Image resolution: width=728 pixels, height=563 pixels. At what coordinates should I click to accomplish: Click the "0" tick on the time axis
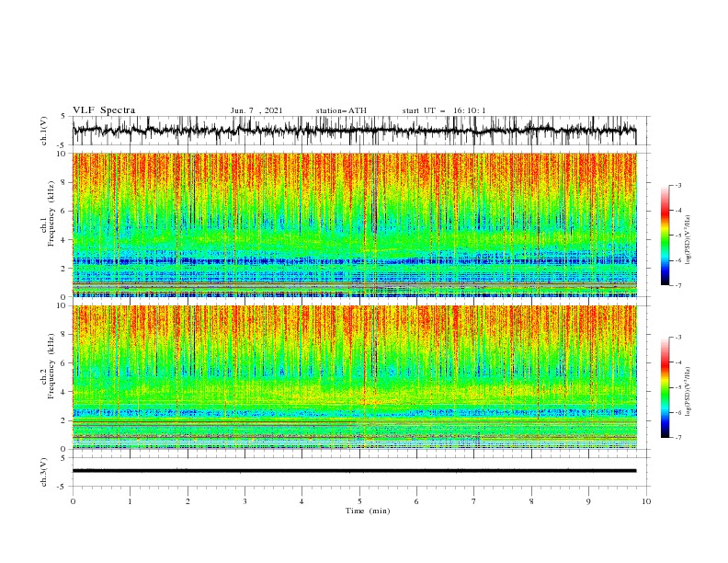[x=73, y=501]
